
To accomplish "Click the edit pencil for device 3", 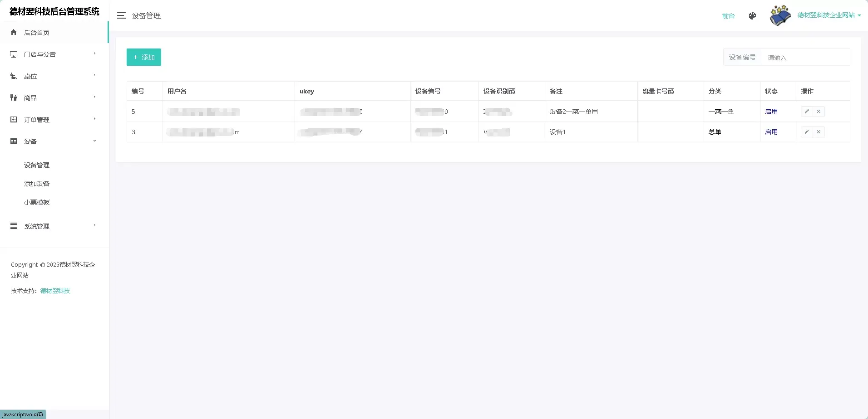I will coord(807,132).
